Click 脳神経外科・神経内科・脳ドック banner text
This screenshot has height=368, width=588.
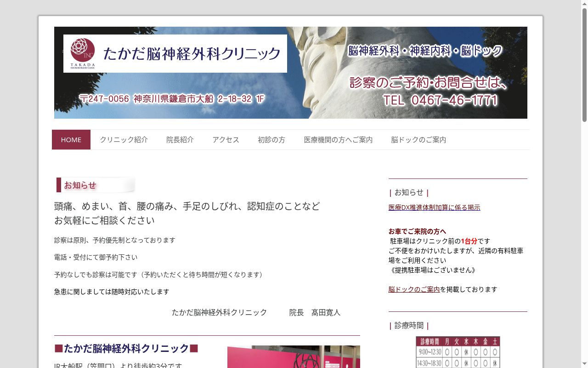[425, 51]
